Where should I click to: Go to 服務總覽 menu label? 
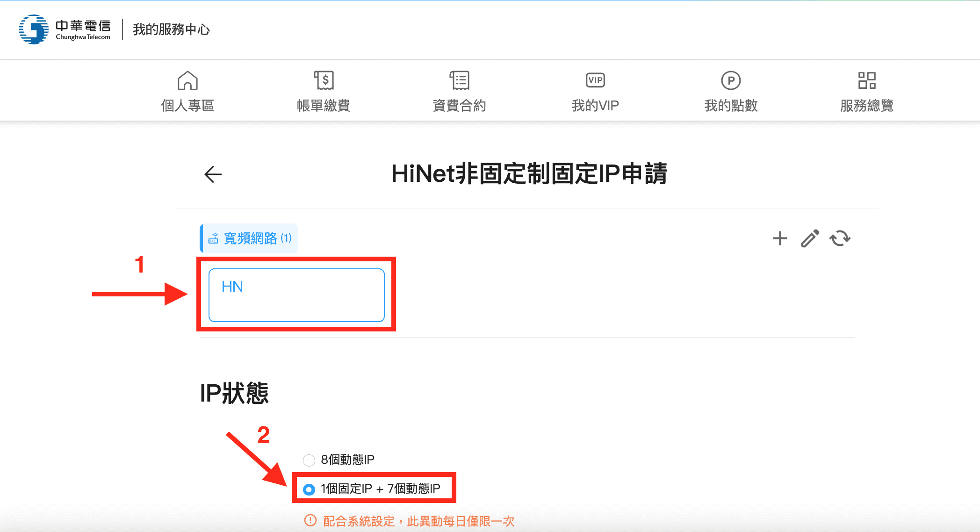867,106
